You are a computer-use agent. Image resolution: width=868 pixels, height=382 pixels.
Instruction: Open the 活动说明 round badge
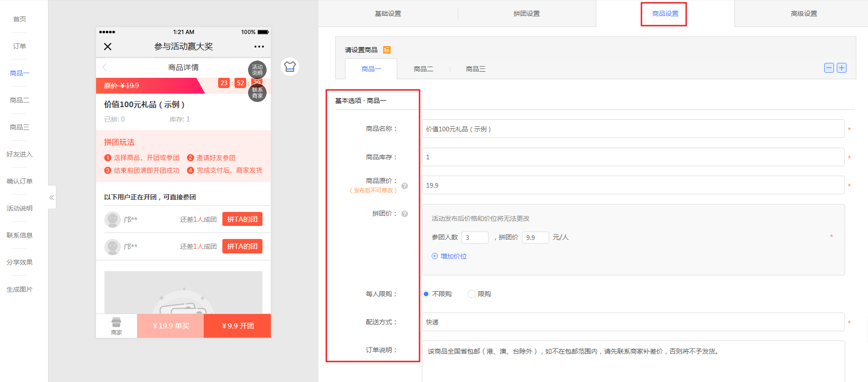[x=257, y=70]
